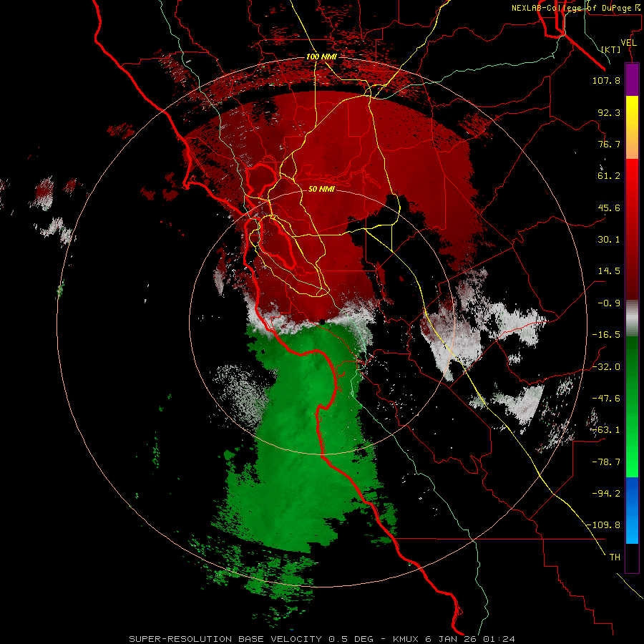Click the 92.3 legend value
Image resolution: width=644 pixels, height=644 pixels.
coord(609,112)
